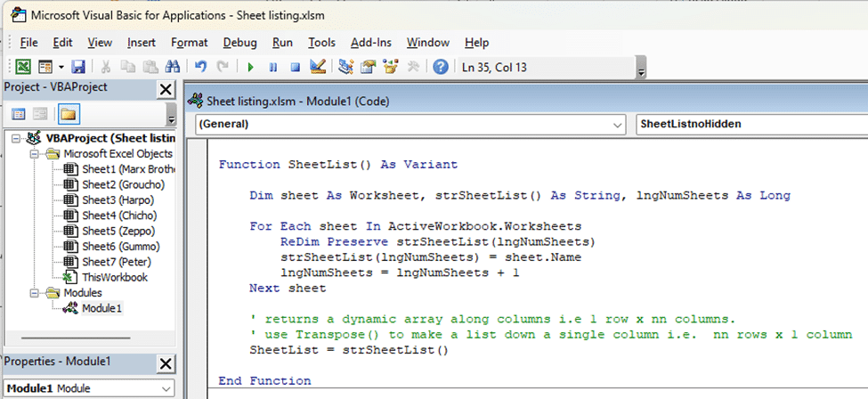Open the View menu
The image size is (868, 399).
100,43
